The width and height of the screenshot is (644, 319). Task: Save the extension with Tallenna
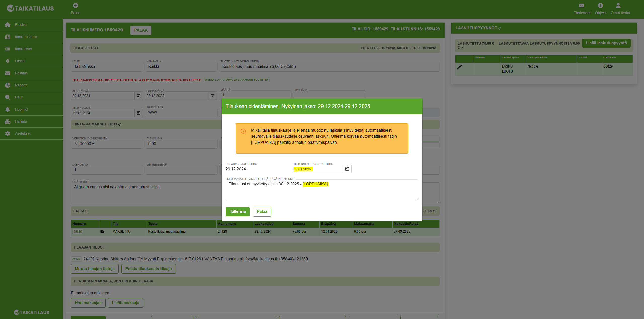[237, 211]
